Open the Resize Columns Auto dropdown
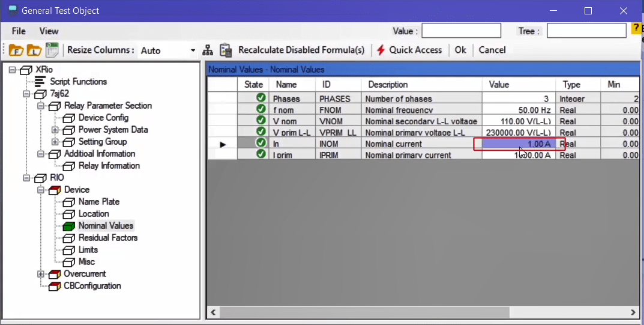 (193, 50)
